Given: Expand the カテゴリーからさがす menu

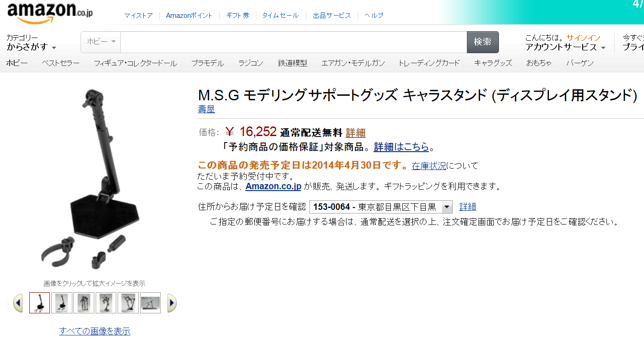Looking at the screenshot, I should click(x=31, y=43).
